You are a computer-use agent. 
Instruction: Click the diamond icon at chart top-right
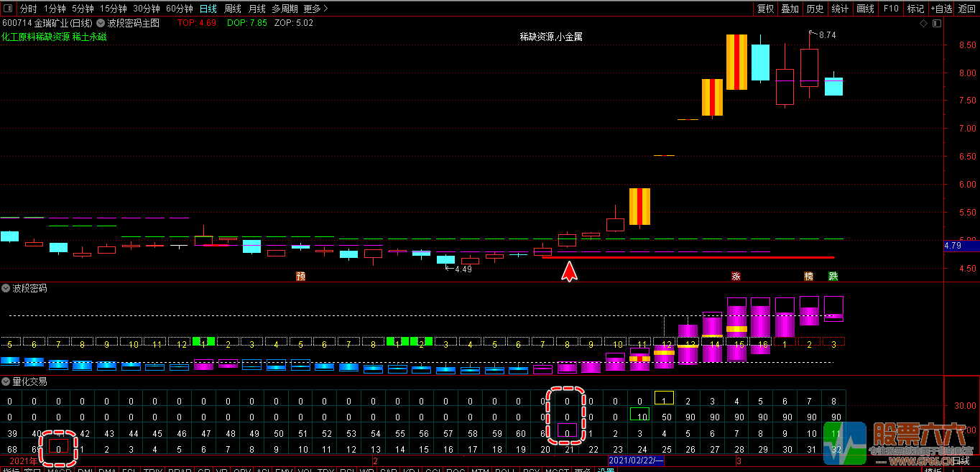pos(924,24)
